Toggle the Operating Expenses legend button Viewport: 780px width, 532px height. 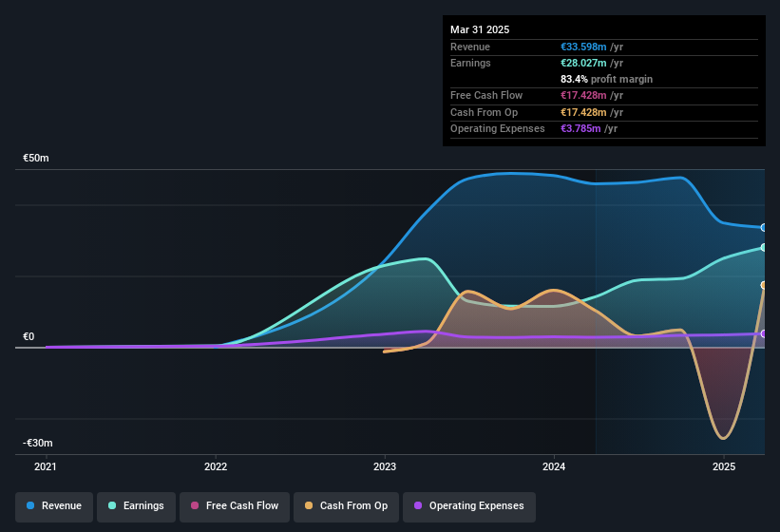[469, 506]
